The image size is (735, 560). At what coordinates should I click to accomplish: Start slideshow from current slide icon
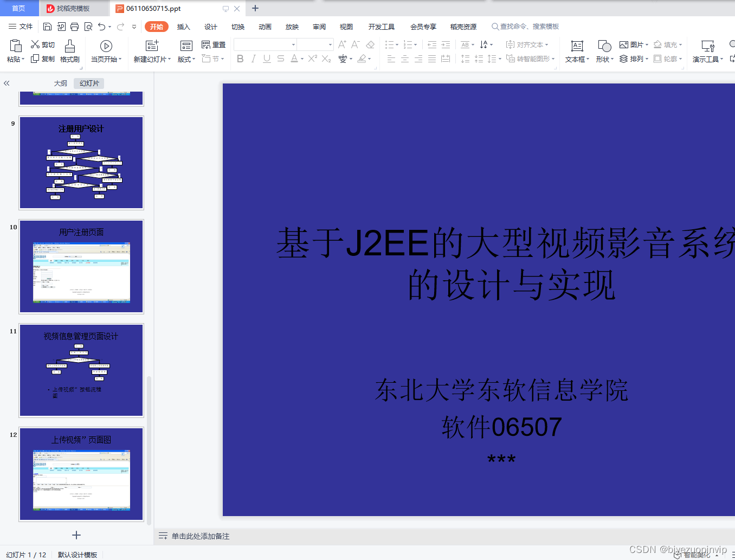[x=106, y=46]
